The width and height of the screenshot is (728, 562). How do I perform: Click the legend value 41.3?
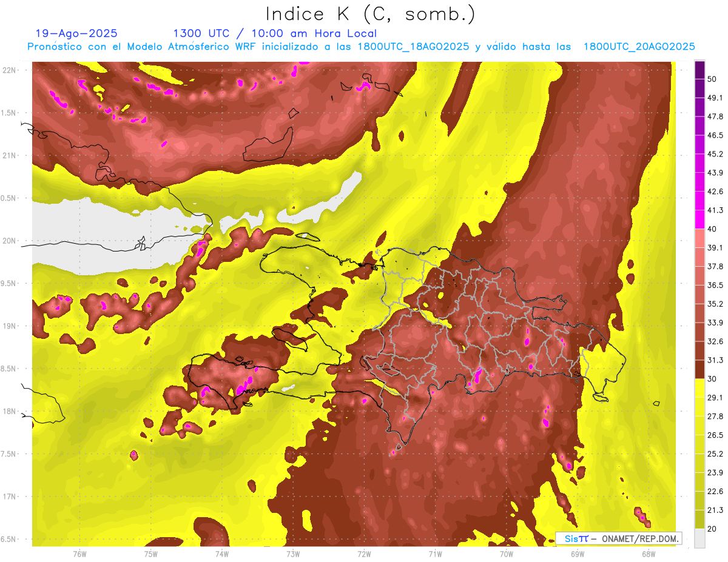715,210
